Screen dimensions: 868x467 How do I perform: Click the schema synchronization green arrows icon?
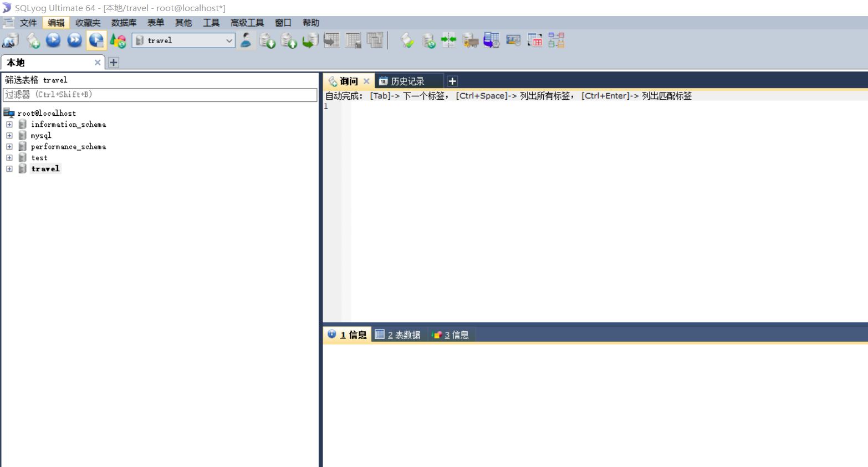[x=449, y=40]
